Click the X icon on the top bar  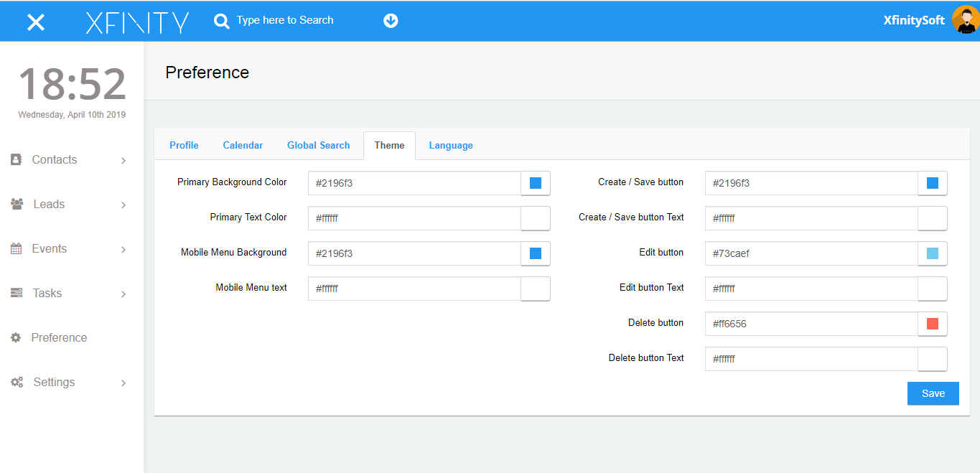point(35,20)
